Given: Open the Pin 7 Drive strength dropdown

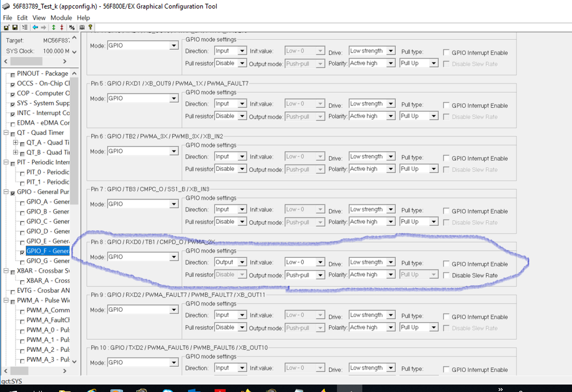Looking at the screenshot, I should tap(390, 209).
